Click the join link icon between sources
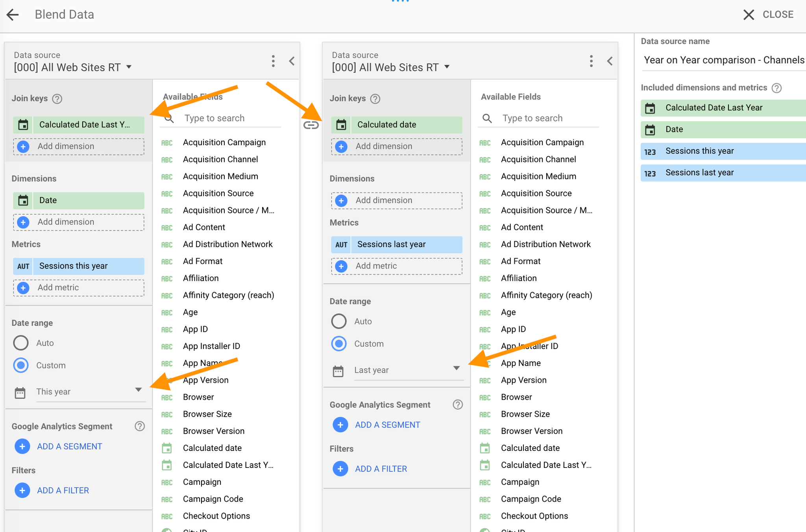This screenshot has width=806, height=532. coord(311,125)
